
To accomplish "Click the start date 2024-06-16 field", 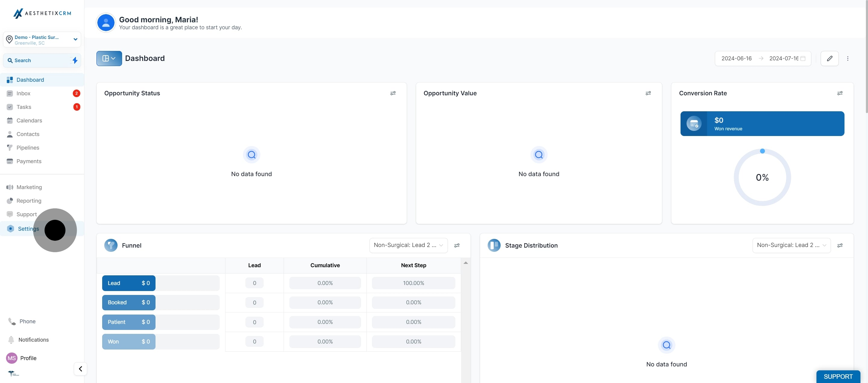I will (736, 58).
